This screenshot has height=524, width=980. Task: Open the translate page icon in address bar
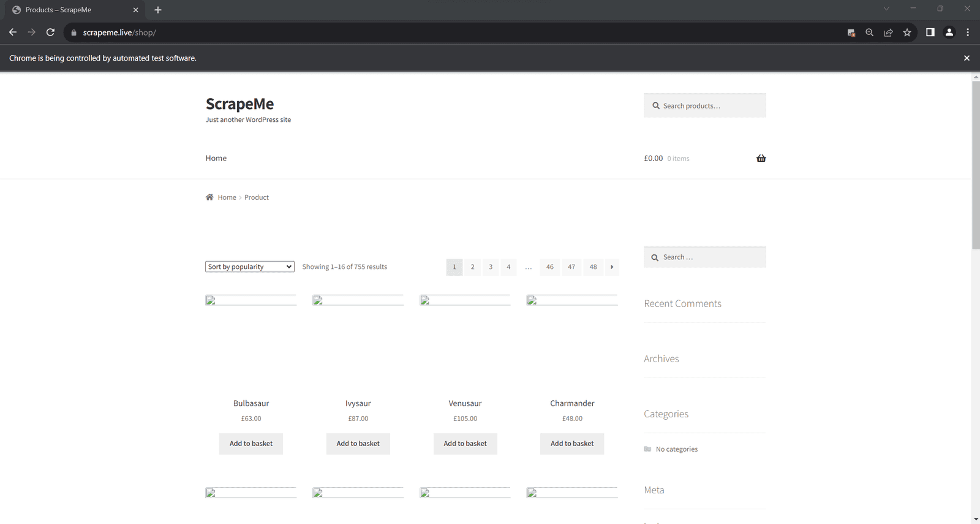point(851,32)
